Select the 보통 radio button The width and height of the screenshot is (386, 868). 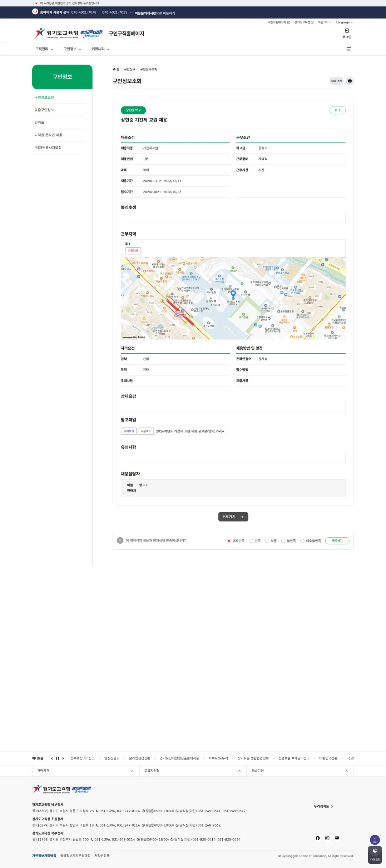pos(267,541)
